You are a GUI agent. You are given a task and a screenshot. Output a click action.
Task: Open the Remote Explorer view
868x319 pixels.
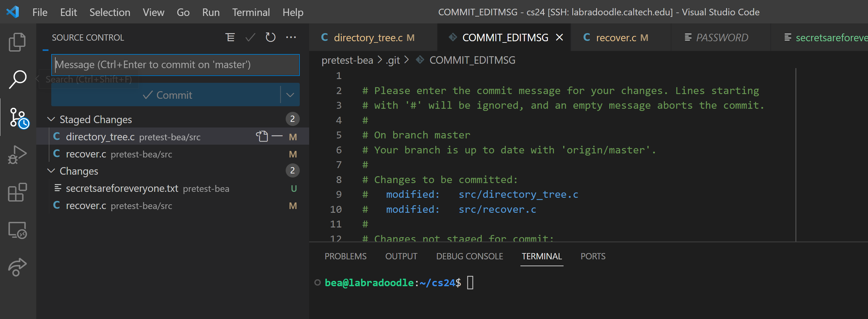(x=17, y=230)
